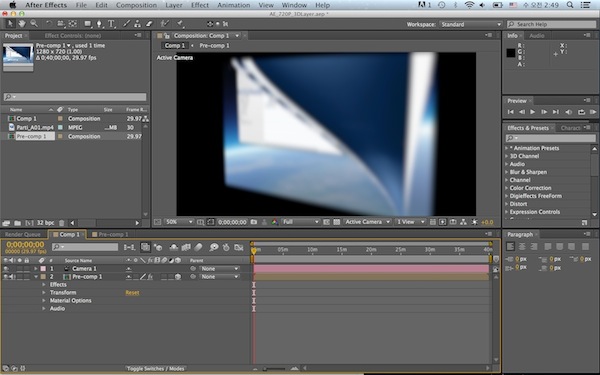The height and width of the screenshot is (375, 600).
Task: Click the new composition icon in Project panel
Action: (29, 223)
